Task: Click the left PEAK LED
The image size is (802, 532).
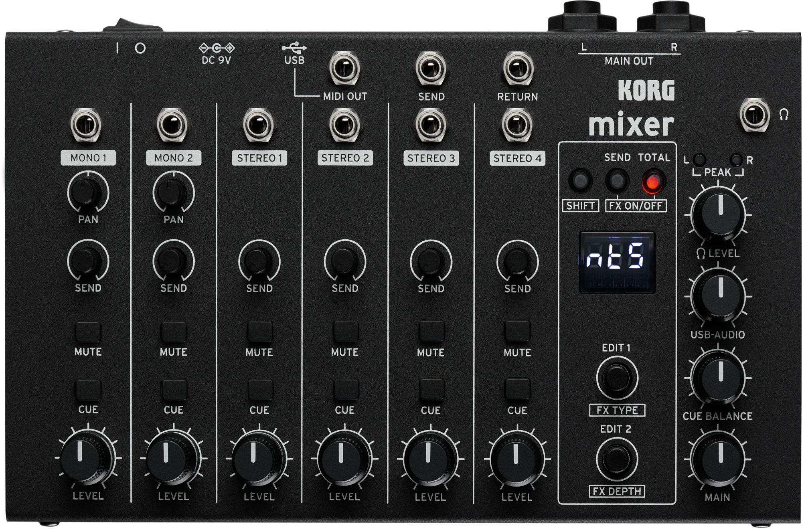Action: (699, 160)
